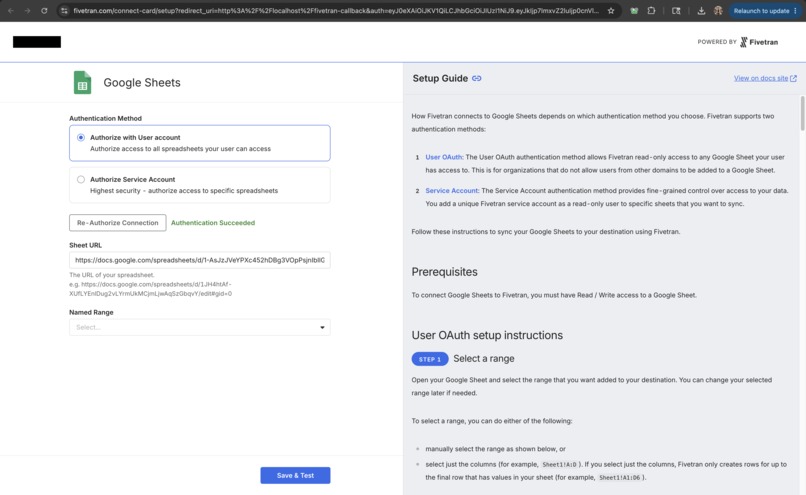Screen dimensions: 806x495
Task: Click Re-Authorize Connection button
Action: coord(118,223)
